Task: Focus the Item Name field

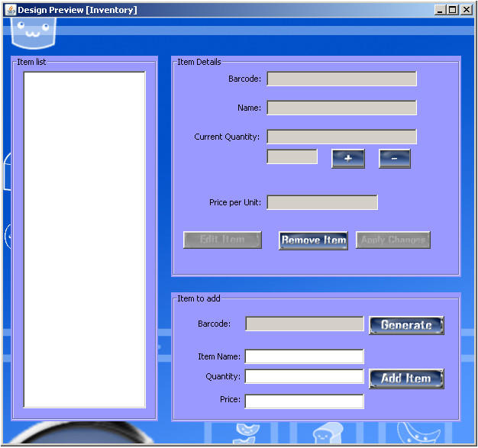Action: (305, 356)
